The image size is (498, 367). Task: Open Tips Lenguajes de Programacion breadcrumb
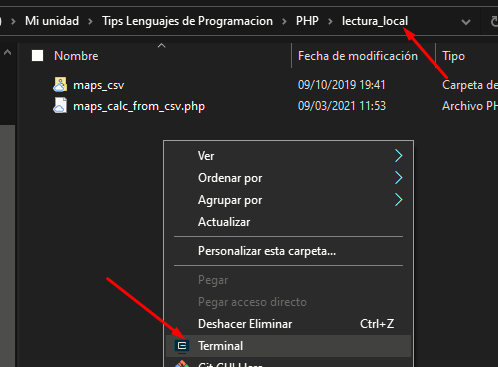[187, 21]
